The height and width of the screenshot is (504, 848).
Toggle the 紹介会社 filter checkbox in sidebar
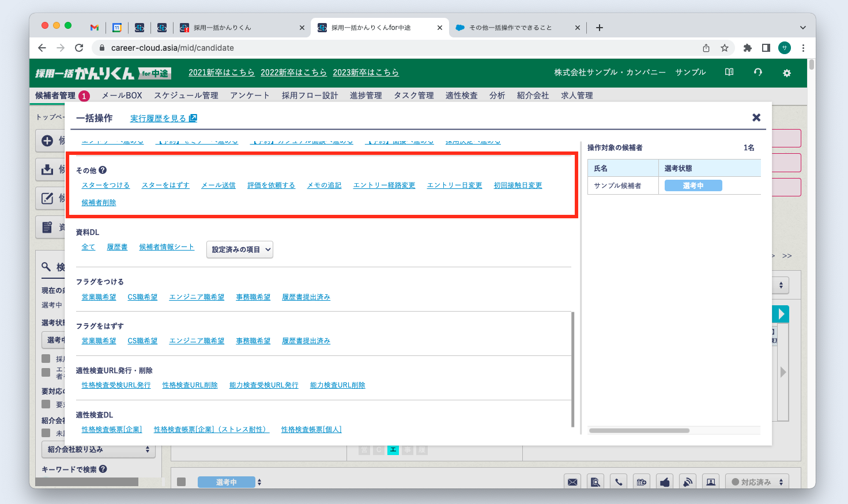(x=46, y=433)
